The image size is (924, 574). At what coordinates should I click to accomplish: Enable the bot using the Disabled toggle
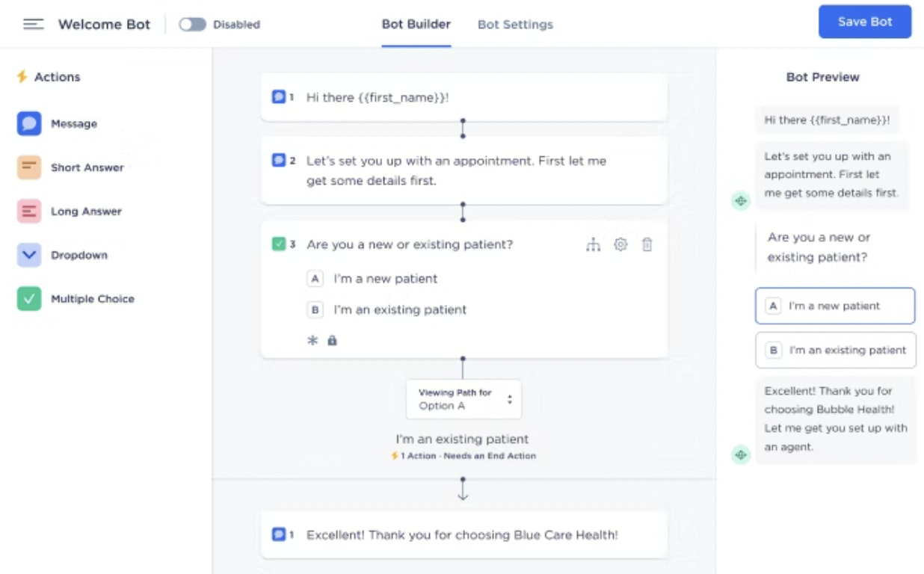pyautogui.click(x=193, y=24)
